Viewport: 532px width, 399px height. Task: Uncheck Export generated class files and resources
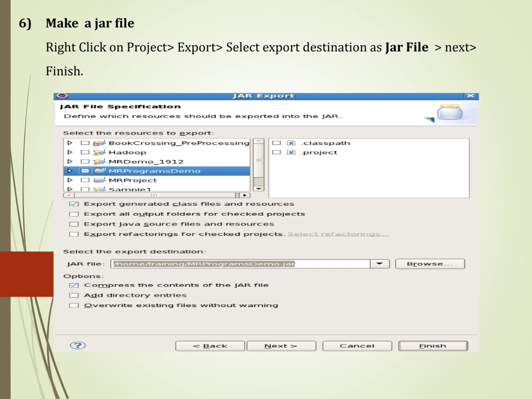click(x=74, y=204)
